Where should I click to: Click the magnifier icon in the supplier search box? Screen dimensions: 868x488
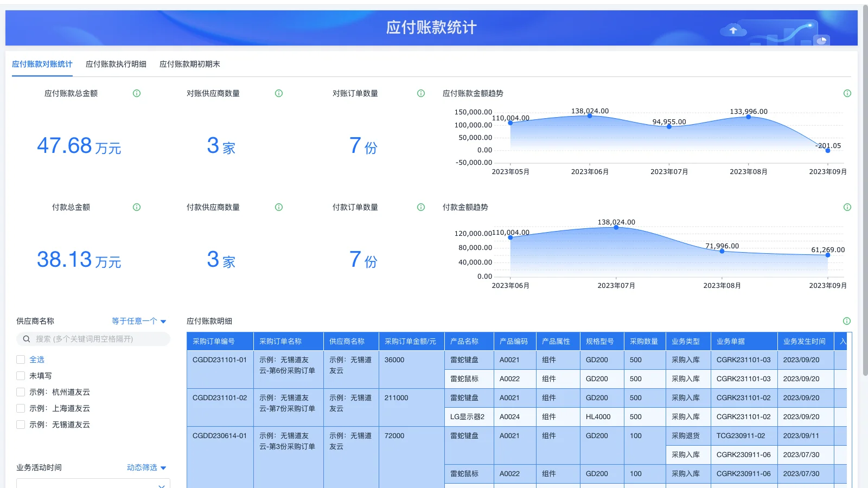[26, 338]
